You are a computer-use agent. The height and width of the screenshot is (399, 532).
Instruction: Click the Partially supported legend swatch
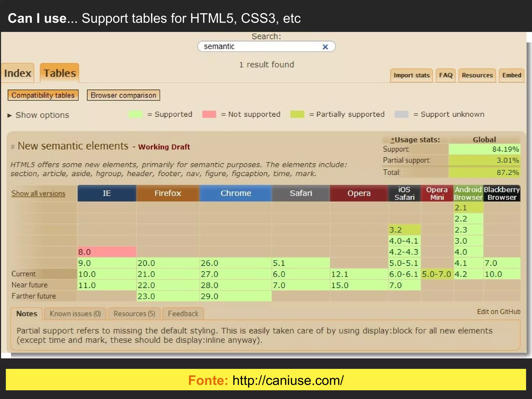click(x=297, y=114)
